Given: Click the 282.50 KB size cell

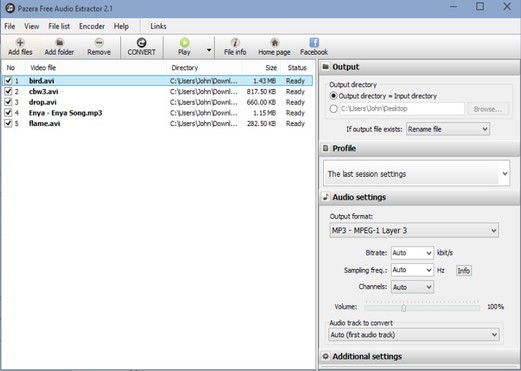Looking at the screenshot, I should click(x=261, y=123).
